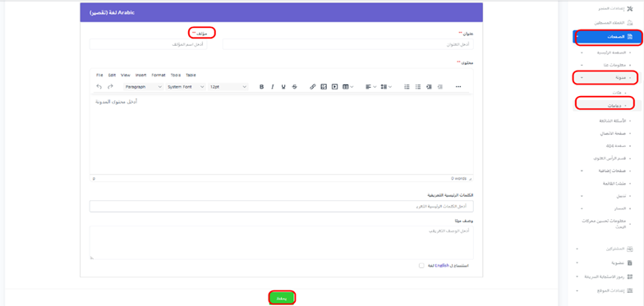The height and width of the screenshot is (306, 644).
Task: Open the table insert tool
Action: (348, 87)
